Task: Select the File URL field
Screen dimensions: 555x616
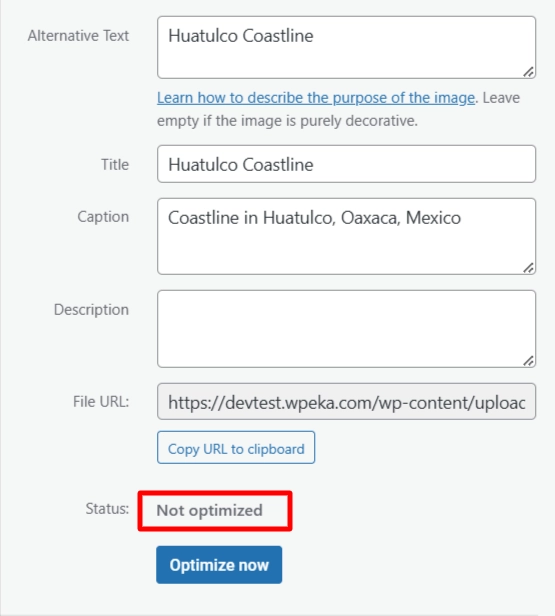Action: point(346,402)
